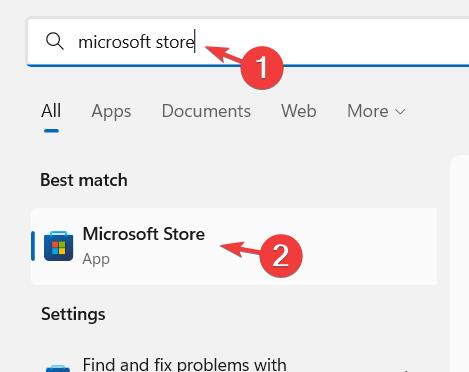Click inside the "microsoft store" search field

[248, 42]
